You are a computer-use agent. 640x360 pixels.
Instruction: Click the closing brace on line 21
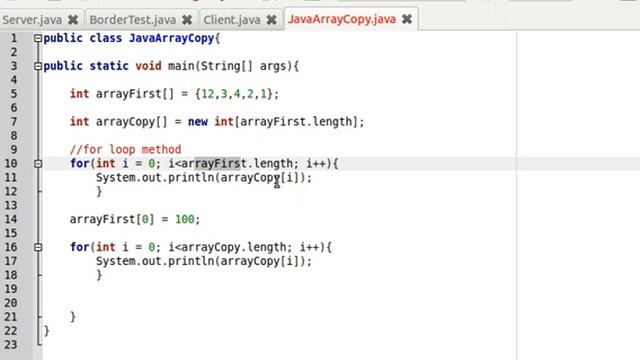point(73,317)
